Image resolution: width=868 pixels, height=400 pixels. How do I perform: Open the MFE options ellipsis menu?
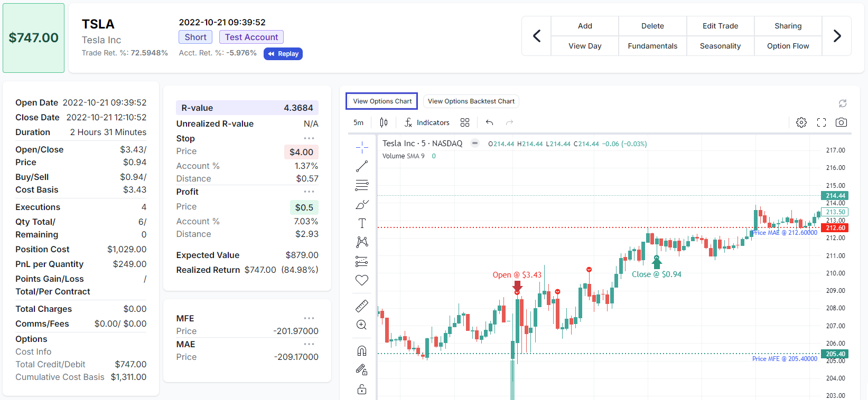(309, 318)
